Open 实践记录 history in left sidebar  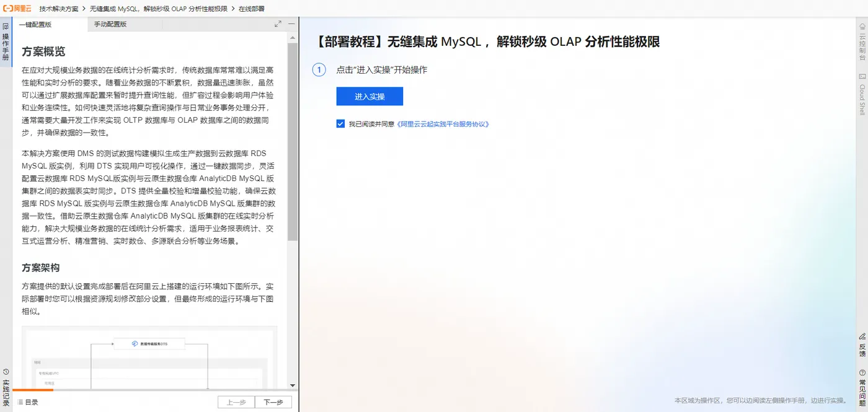point(6,388)
